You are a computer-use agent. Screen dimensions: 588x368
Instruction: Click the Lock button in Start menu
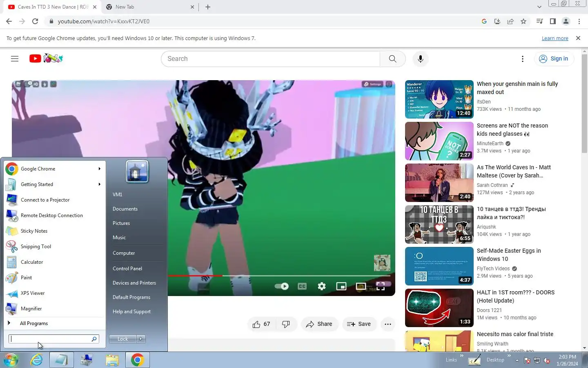point(122,339)
